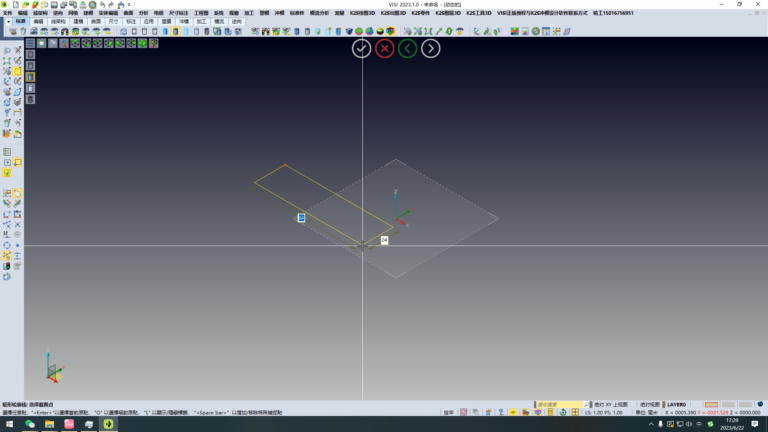Click the green rotate icon in status bar
768x432 pixels.
(563, 412)
